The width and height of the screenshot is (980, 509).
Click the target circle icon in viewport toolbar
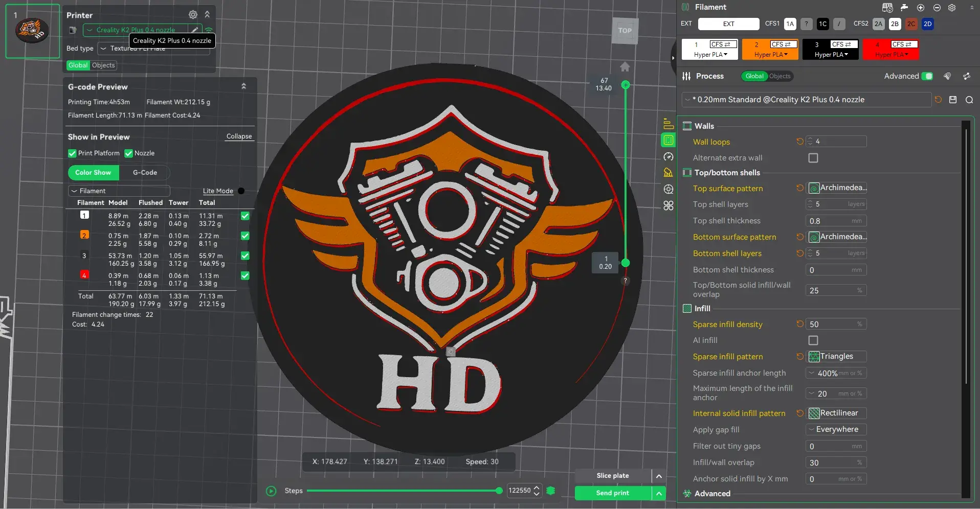coord(668,189)
